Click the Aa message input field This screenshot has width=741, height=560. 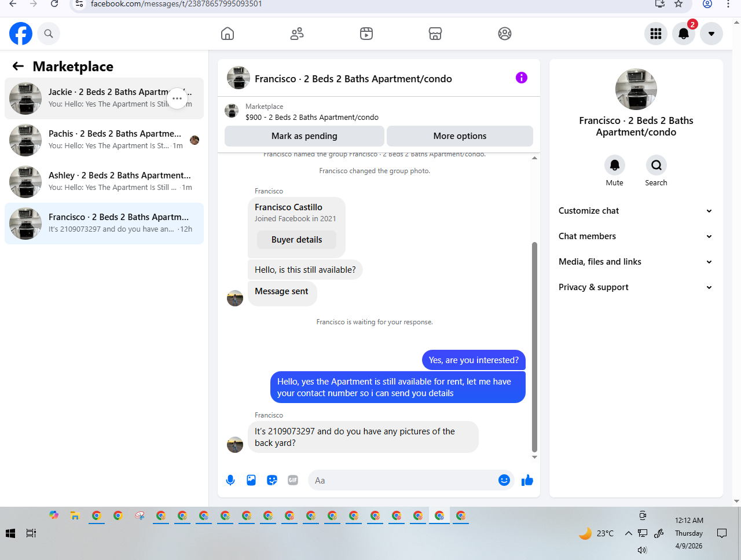click(402, 480)
